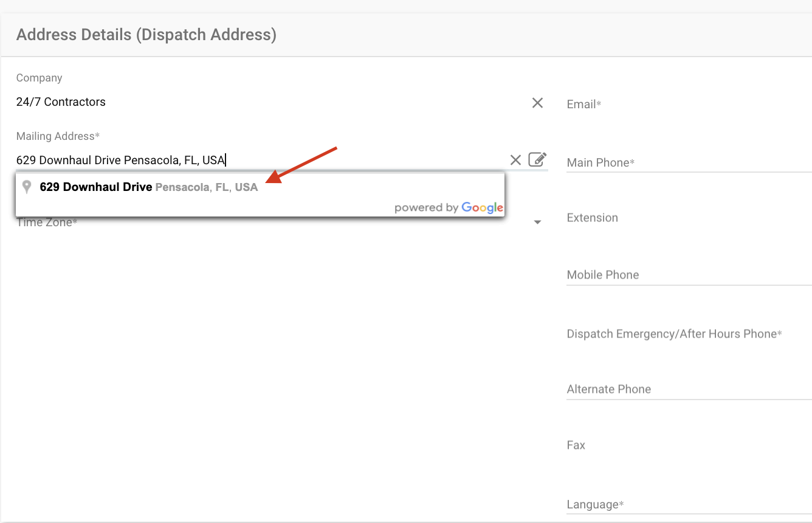Click the map pin icon in suggestion

[26, 187]
